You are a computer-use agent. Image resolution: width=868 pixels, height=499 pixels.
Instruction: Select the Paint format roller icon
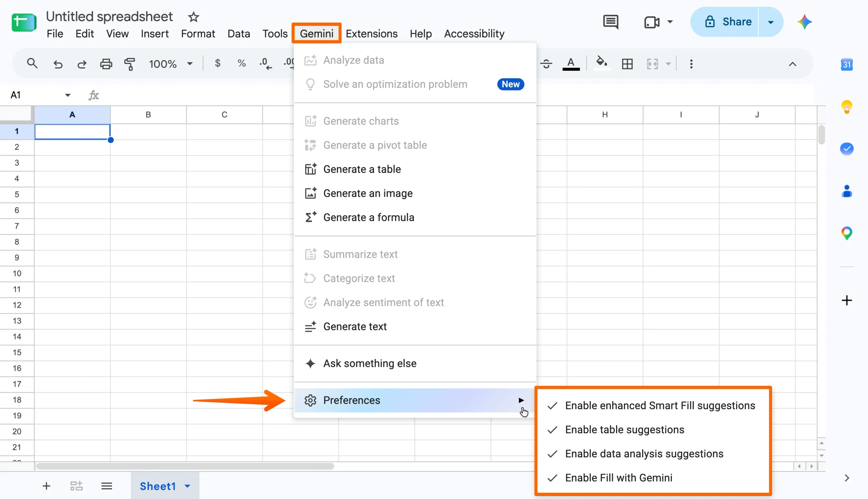[x=130, y=64]
